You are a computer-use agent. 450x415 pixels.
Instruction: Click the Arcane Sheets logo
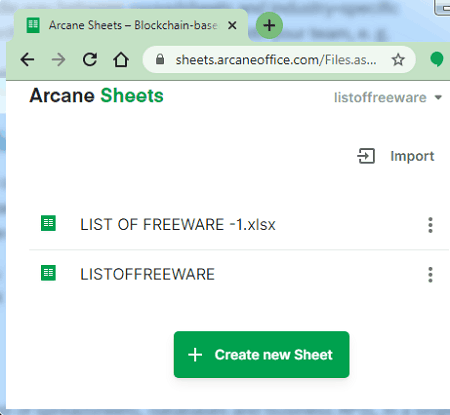(x=96, y=96)
